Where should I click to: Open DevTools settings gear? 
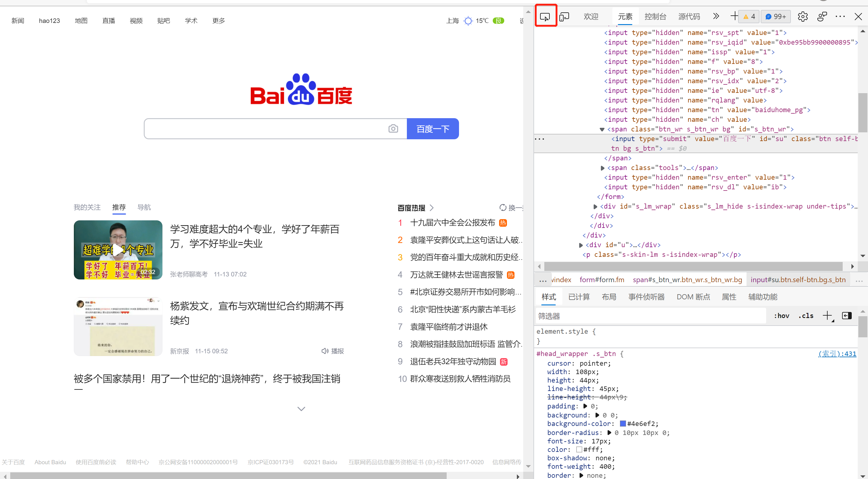pos(803,16)
